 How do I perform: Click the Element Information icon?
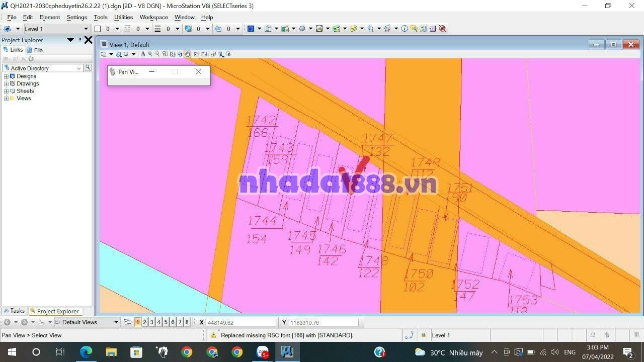point(405,29)
